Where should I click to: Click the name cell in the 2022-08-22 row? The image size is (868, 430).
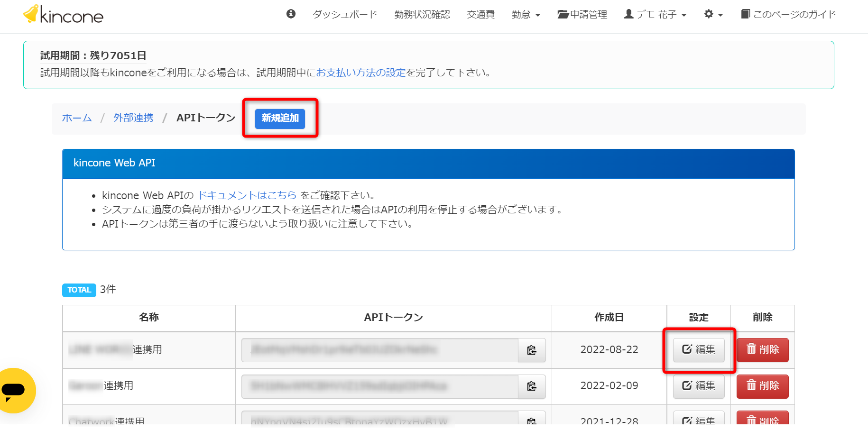[149, 350]
